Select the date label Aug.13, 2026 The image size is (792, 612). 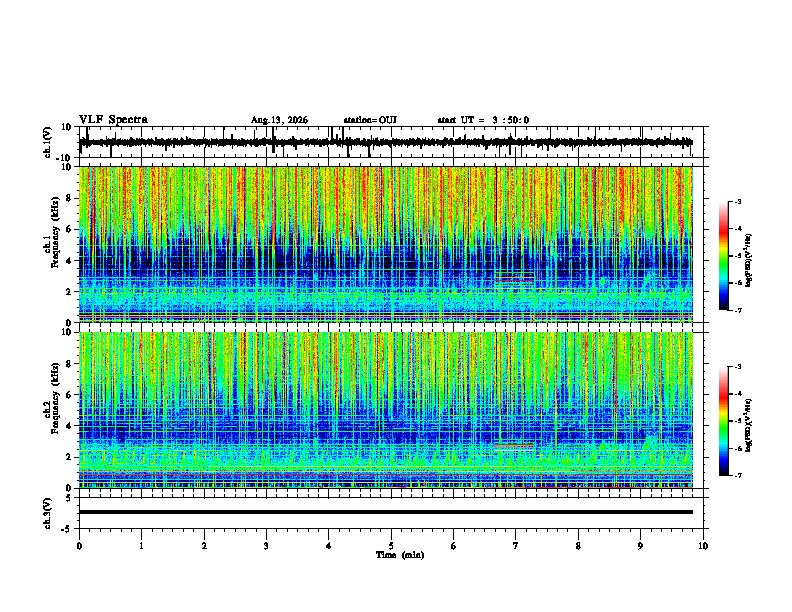279,120
